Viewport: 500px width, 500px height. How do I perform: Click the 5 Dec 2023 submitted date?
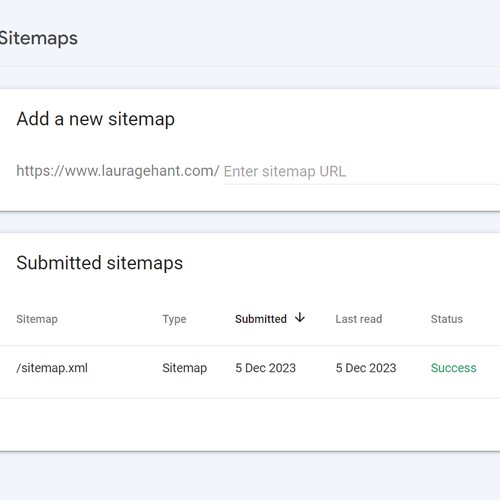tap(265, 368)
